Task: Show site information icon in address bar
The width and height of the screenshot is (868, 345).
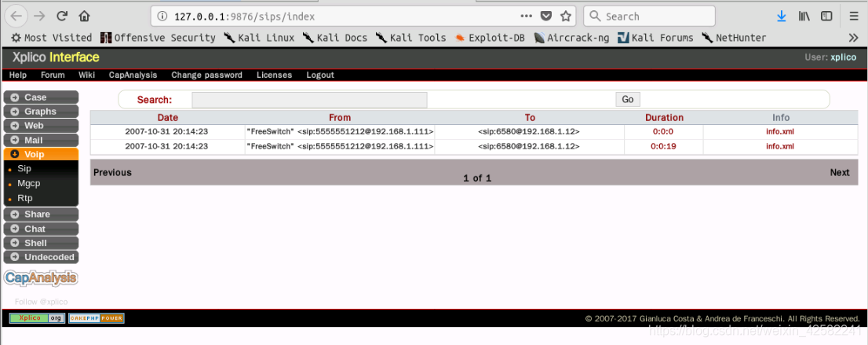Action: 162,16
